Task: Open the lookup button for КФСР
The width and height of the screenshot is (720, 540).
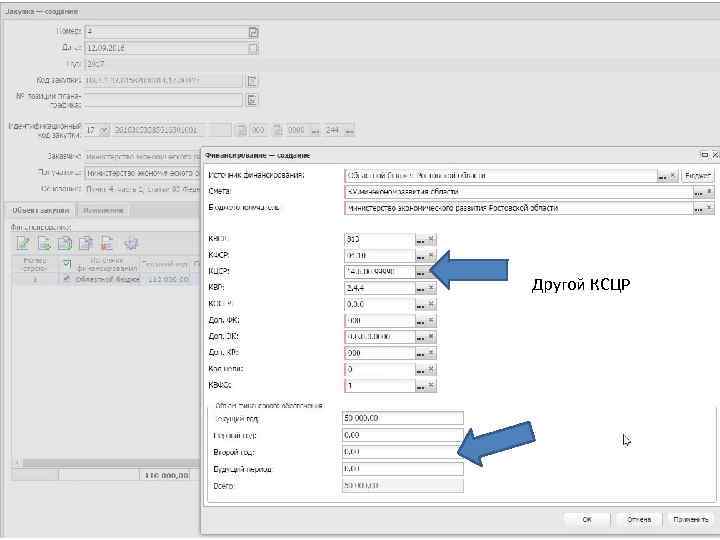Action: [420, 255]
